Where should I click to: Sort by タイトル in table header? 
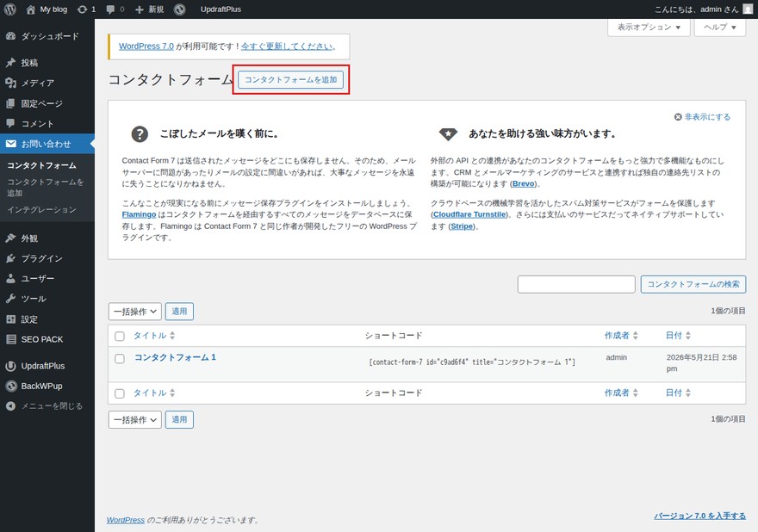coord(154,336)
